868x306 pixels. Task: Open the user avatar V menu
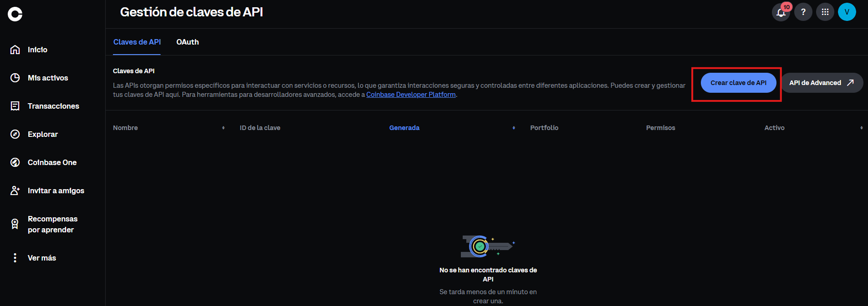click(x=847, y=12)
